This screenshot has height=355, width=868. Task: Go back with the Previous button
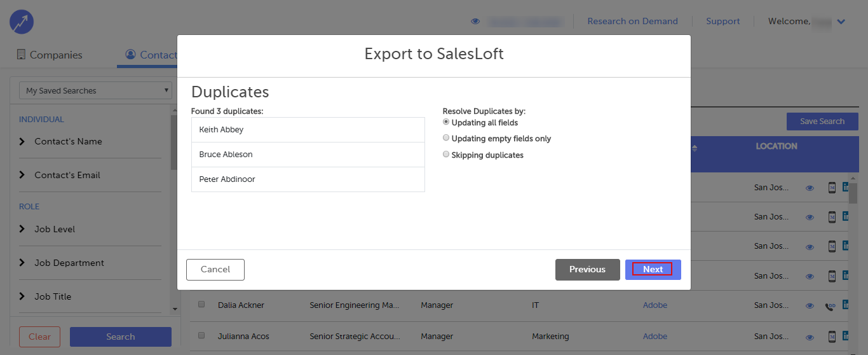click(587, 269)
